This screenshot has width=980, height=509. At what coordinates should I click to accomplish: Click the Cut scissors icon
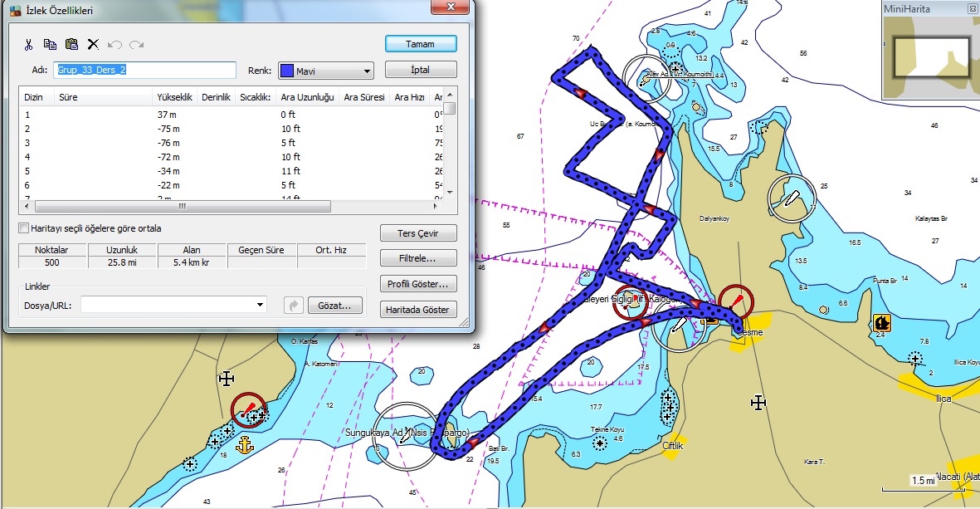28,44
